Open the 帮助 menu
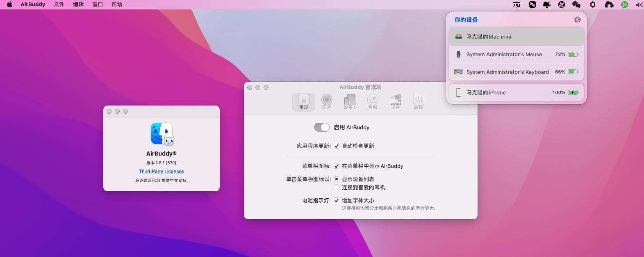Image resolution: width=644 pixels, height=257 pixels. (x=117, y=5)
